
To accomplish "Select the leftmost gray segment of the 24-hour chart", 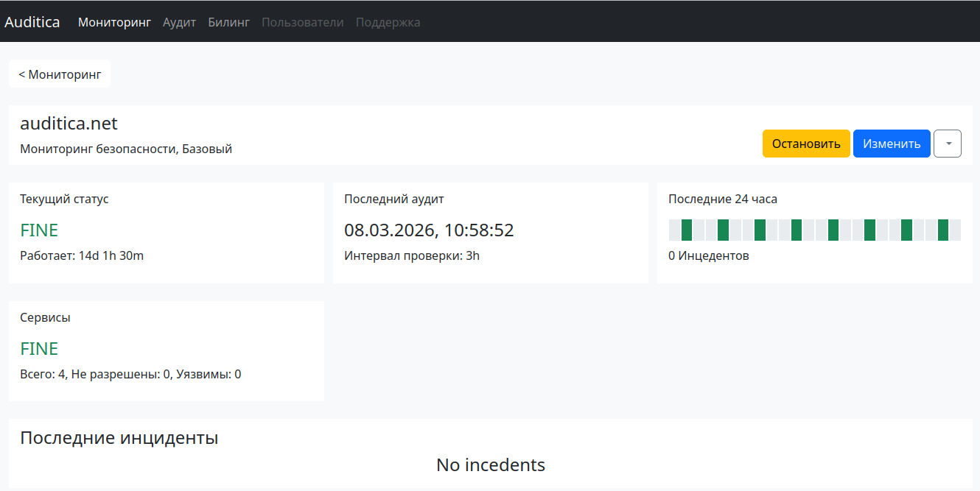I will click(x=674, y=230).
